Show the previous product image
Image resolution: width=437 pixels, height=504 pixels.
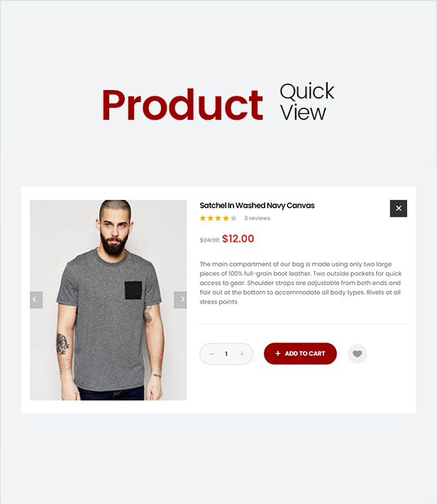[x=36, y=300]
